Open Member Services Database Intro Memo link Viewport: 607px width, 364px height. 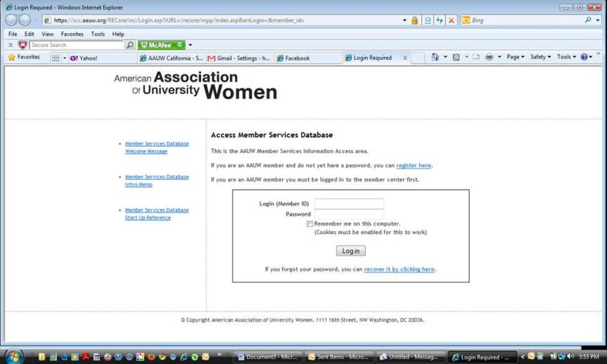pos(157,181)
